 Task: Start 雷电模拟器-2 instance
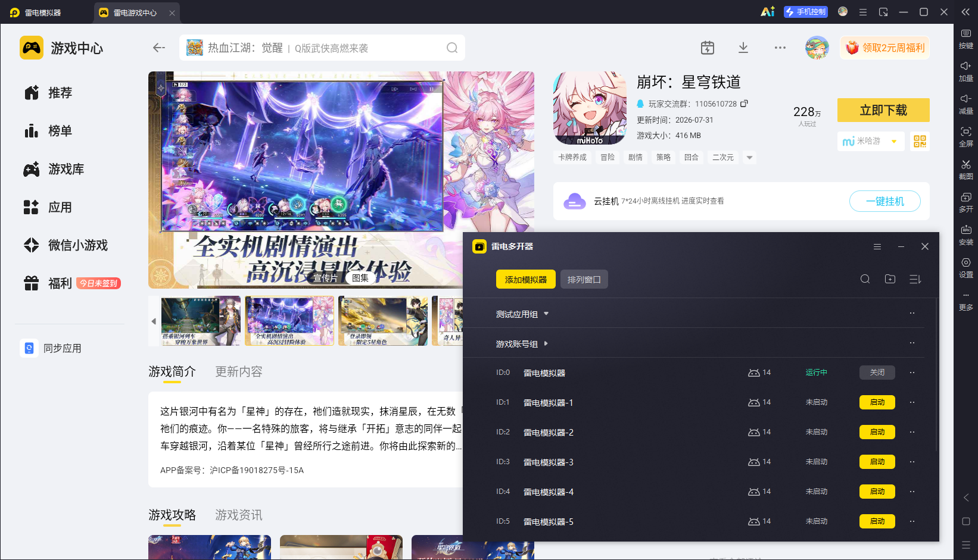[877, 432]
